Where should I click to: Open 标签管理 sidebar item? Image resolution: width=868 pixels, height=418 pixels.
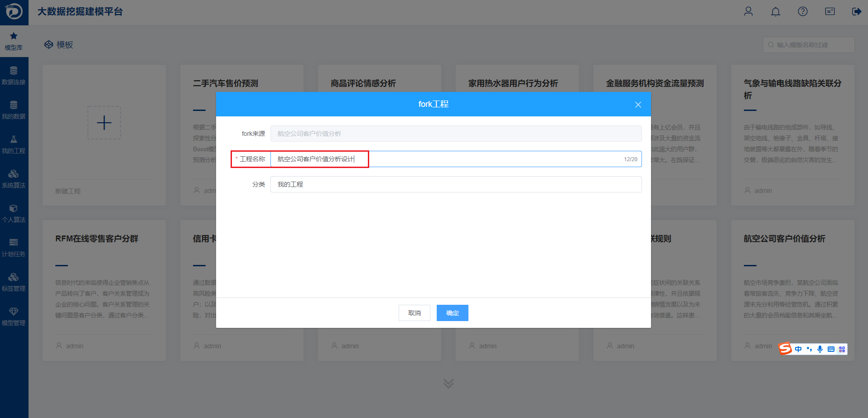pyautogui.click(x=14, y=282)
